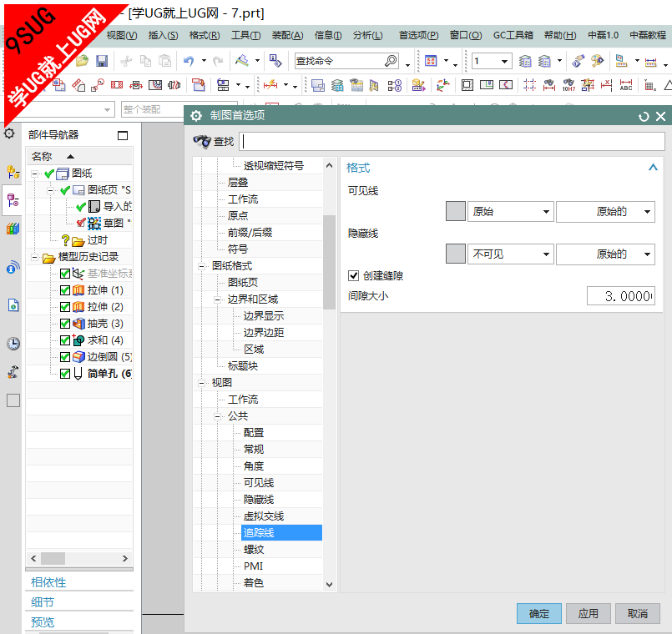Collapse the 公共 tree node
This screenshot has width=672, height=634.
coord(217,416)
